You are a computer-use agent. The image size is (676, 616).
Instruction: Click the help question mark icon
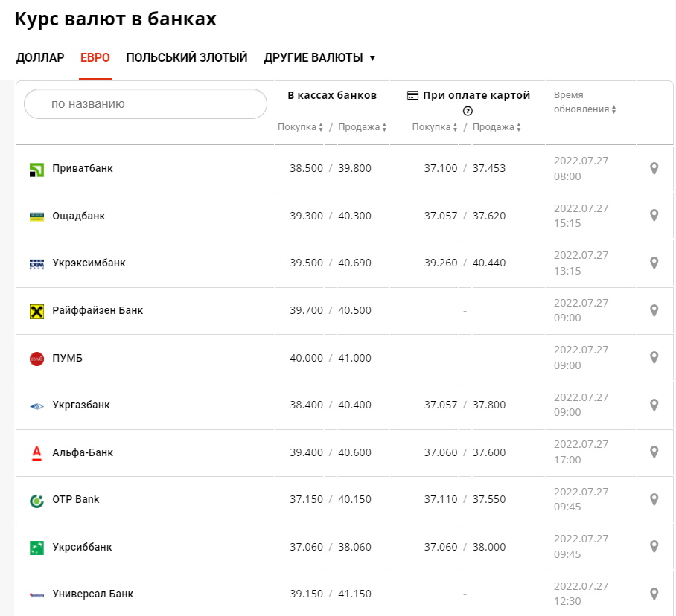[x=468, y=111]
